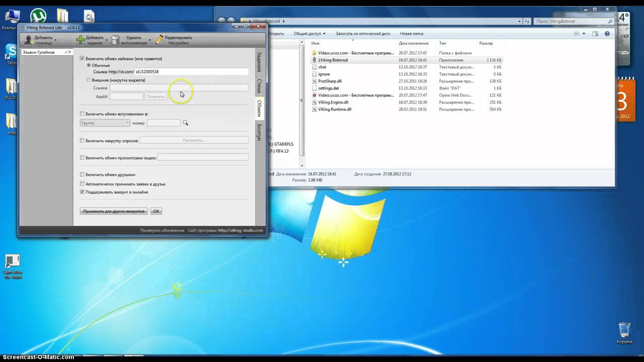Click the AppId input field

pyautogui.click(x=126, y=97)
